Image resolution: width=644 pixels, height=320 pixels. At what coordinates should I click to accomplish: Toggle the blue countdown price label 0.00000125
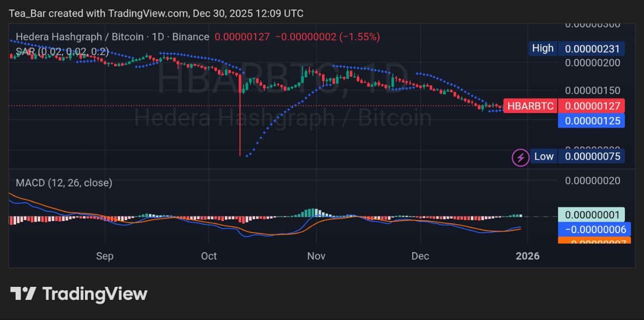[592, 121]
